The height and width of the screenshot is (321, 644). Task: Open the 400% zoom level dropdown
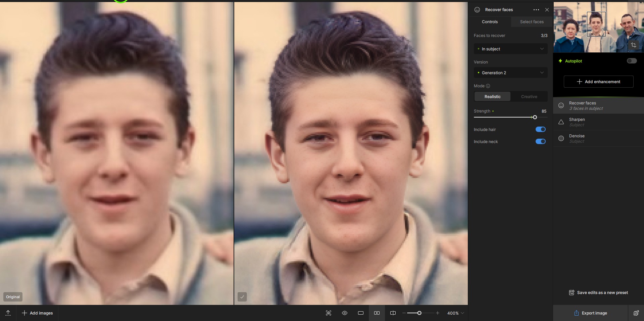[x=456, y=313]
